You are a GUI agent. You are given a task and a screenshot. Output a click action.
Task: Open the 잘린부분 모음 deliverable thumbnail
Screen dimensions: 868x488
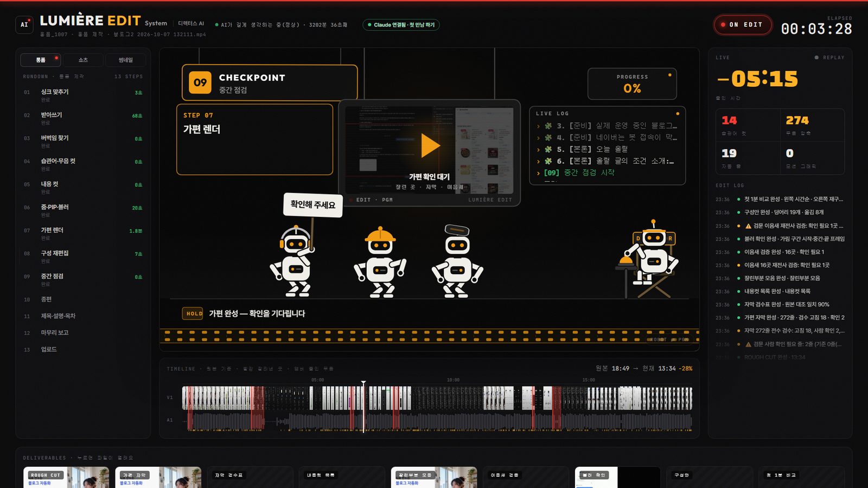point(434,478)
